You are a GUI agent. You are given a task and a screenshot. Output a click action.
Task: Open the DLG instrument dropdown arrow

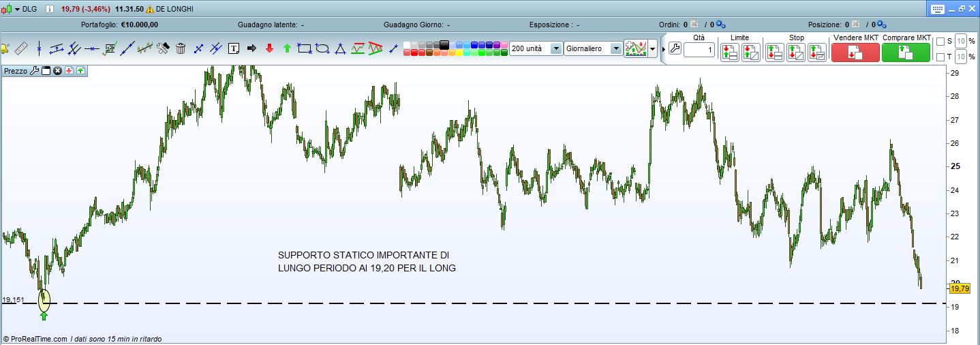click(17, 9)
